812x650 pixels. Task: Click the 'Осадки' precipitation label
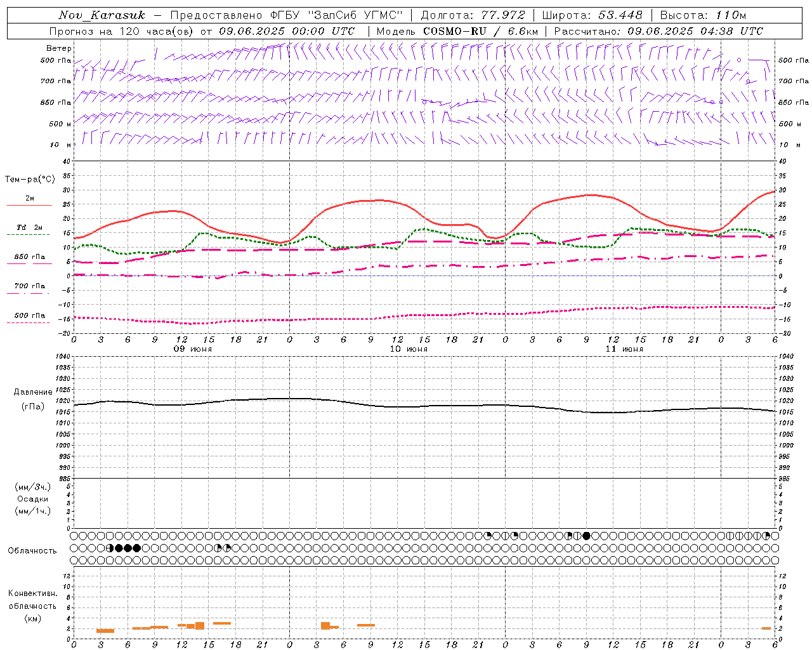click(33, 499)
